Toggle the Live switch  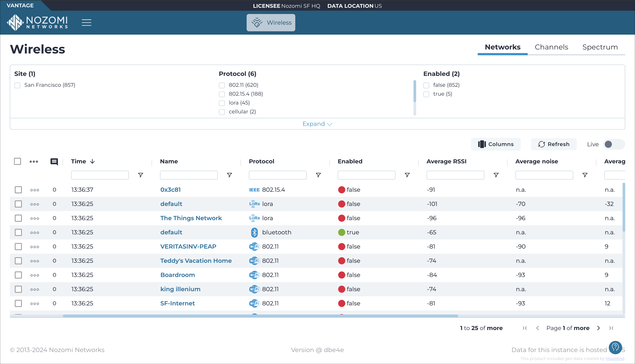614,144
